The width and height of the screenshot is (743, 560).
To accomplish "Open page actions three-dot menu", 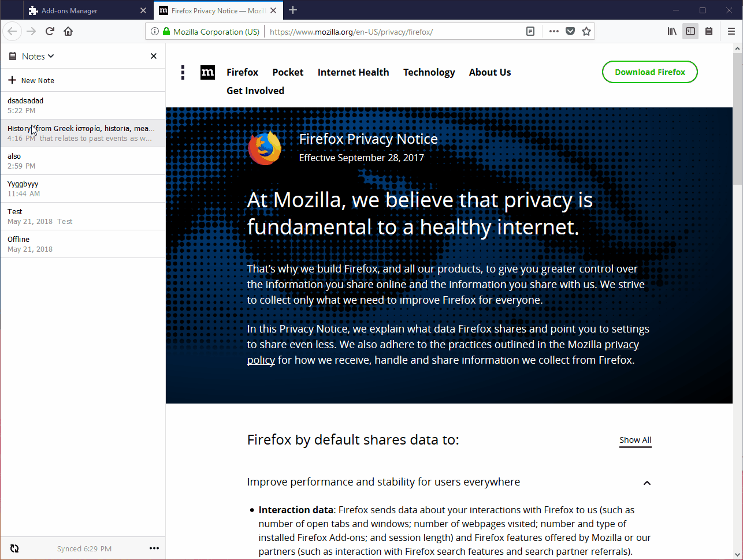I will coord(553,32).
